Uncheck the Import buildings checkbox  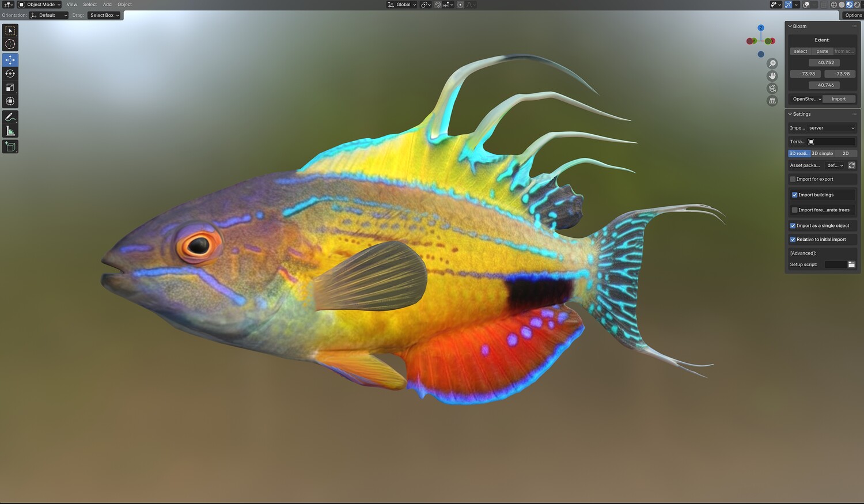pyautogui.click(x=795, y=195)
